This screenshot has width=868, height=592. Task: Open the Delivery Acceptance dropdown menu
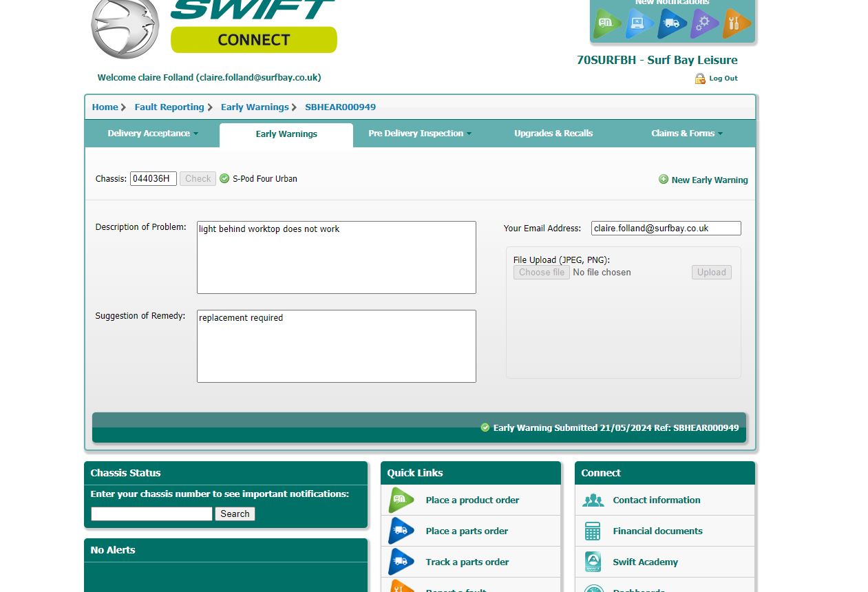(153, 134)
